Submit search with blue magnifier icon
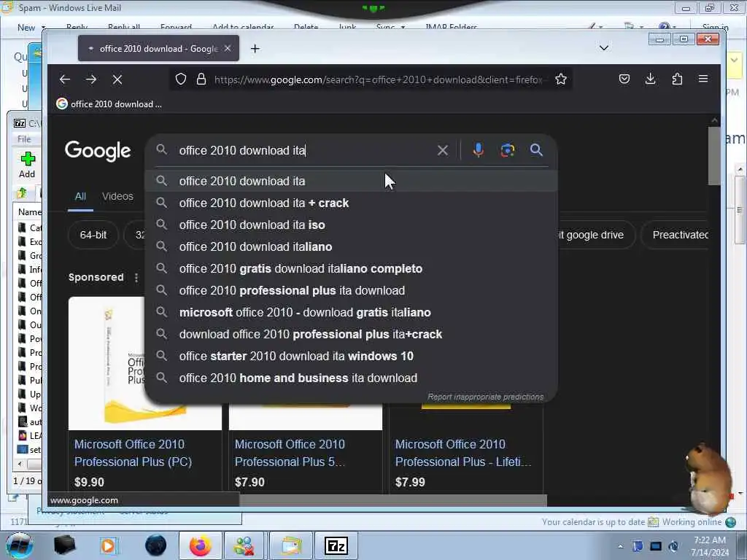Image resolution: width=747 pixels, height=560 pixels. point(536,150)
